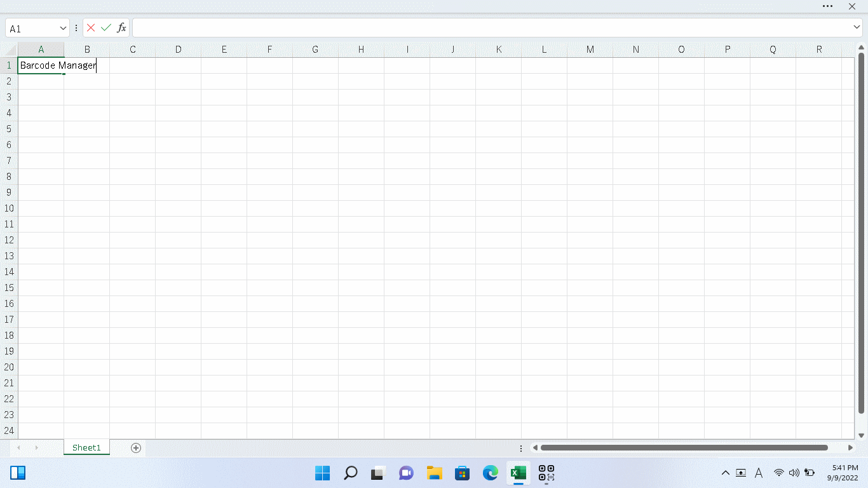Viewport: 868px width, 488px height.
Task: Open Chat from the taskbar
Action: 406,473
